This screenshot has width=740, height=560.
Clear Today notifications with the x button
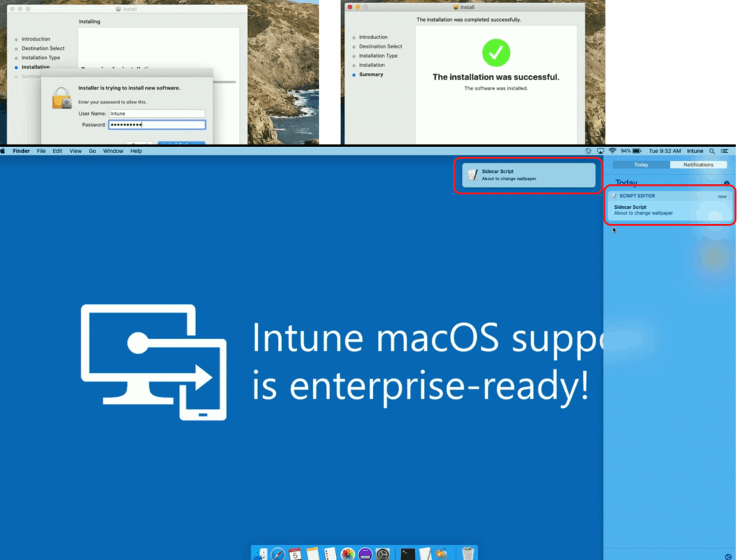(x=727, y=183)
